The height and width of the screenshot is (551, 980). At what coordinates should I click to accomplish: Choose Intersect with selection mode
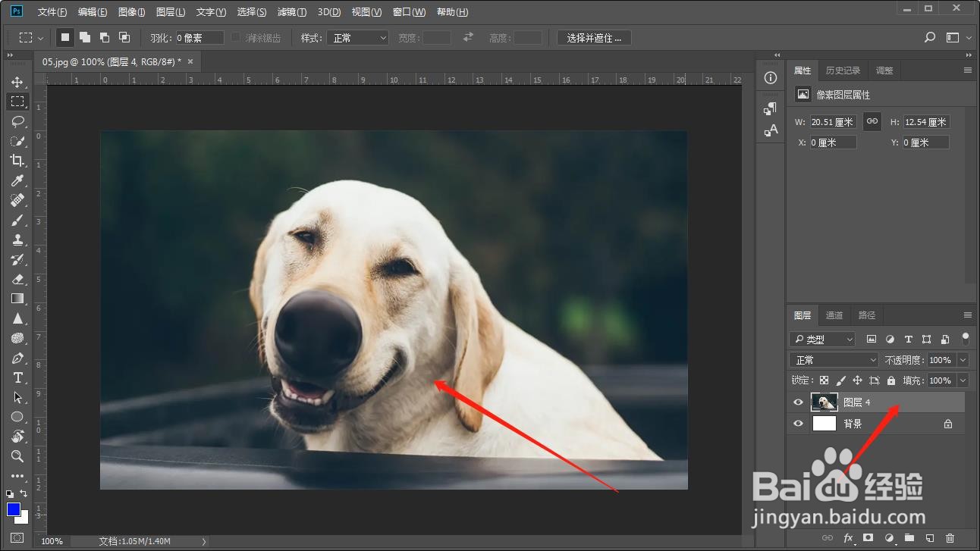point(124,37)
